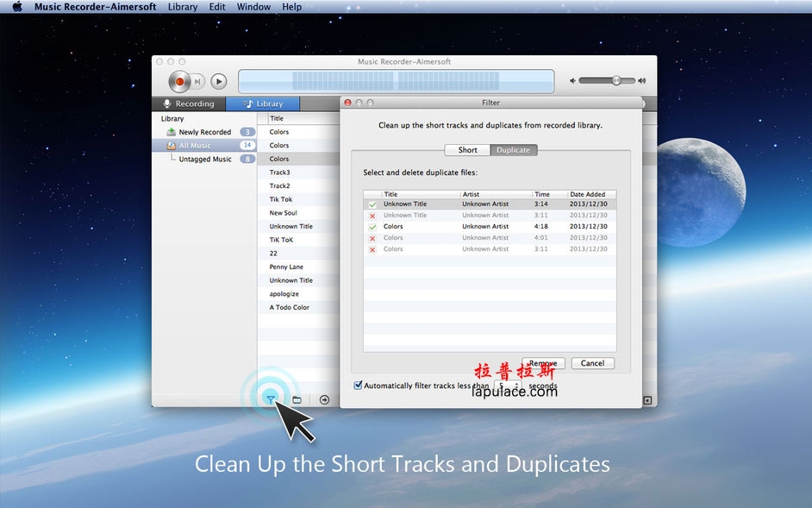The image size is (812, 508).
Task: Open the Help menu
Action: pyautogui.click(x=291, y=7)
